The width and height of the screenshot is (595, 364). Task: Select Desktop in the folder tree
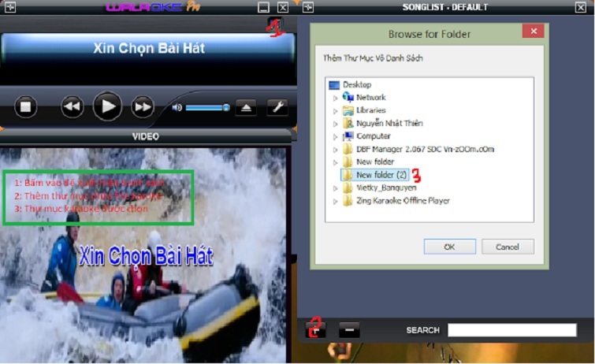tap(357, 84)
